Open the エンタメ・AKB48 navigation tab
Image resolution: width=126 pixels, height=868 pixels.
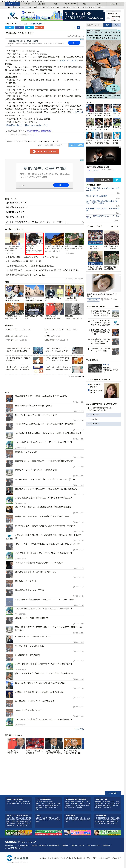70,4
